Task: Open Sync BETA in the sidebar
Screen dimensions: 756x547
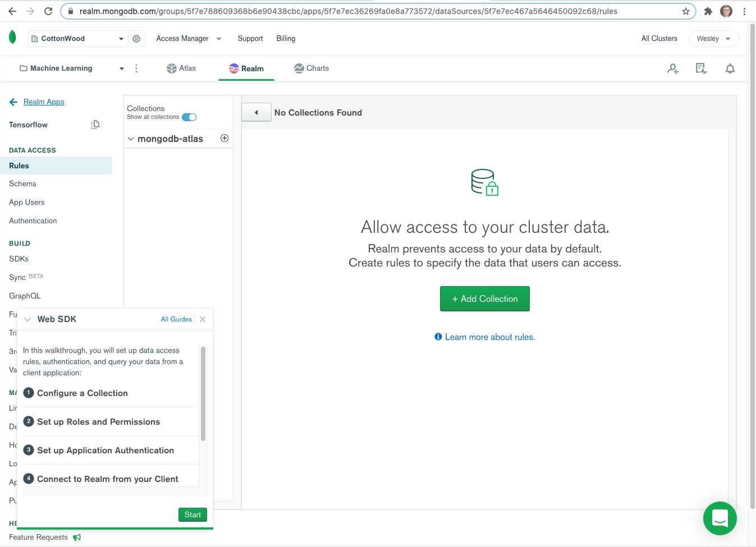Action: pos(26,277)
